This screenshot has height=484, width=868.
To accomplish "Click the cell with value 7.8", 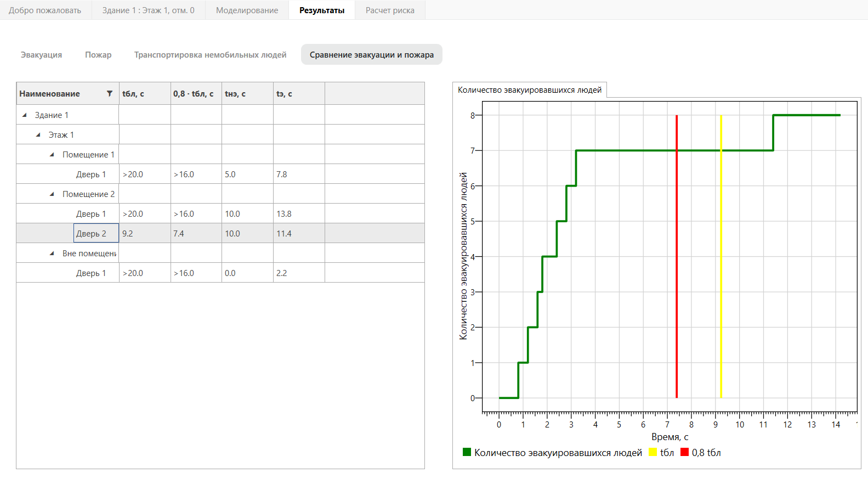I will tap(299, 175).
